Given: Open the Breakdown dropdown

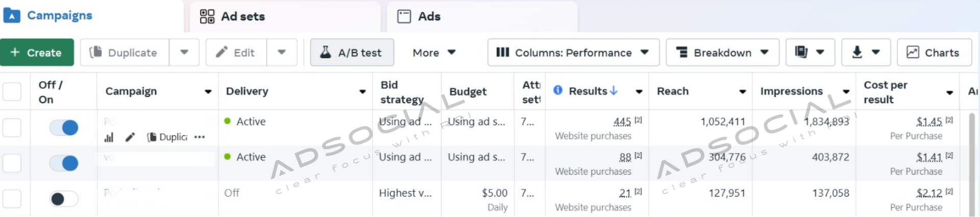Looking at the screenshot, I should (722, 53).
